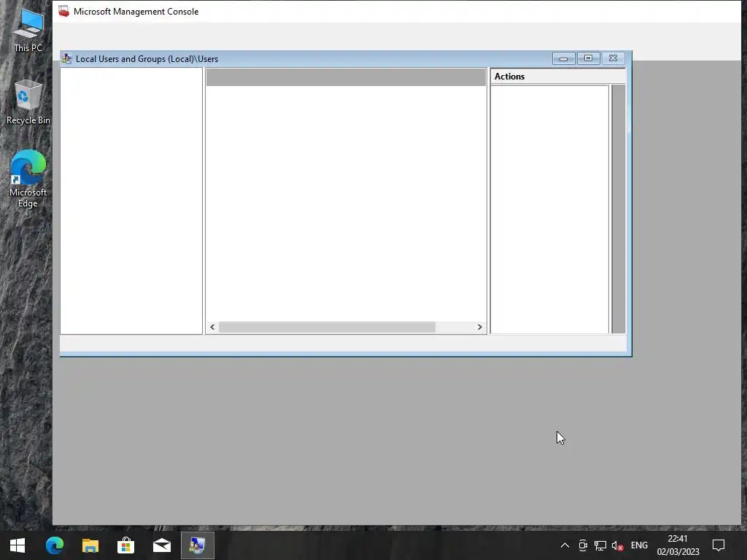Viewport: 747px width, 560px height.
Task: Open the clock and date flyout
Action: point(678,545)
